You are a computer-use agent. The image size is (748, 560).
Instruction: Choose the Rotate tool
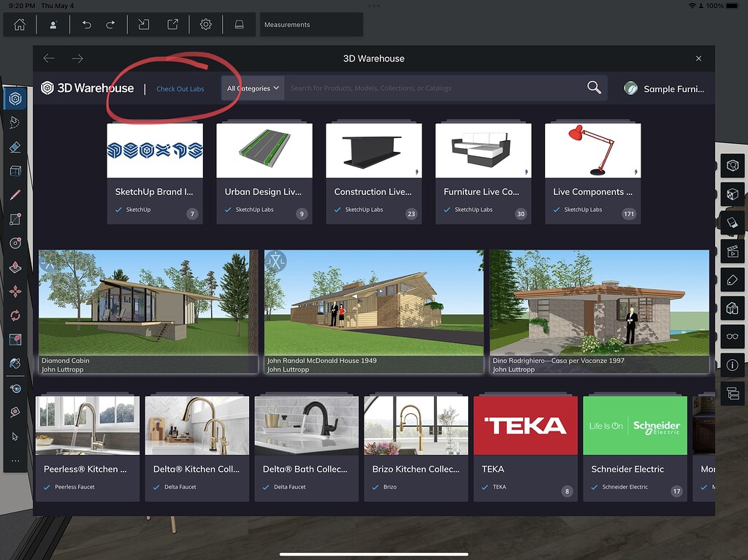click(x=15, y=315)
